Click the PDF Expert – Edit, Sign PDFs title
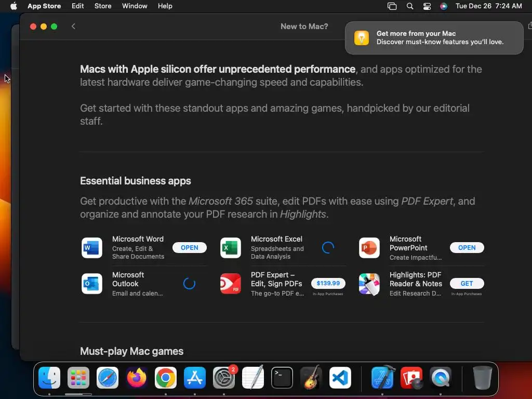532x399 pixels. 276,279
